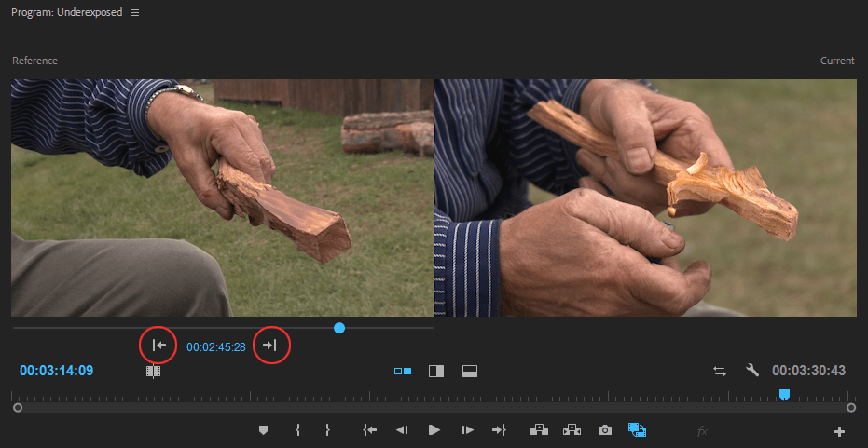Jump to the In point
Image resolution: width=868 pixels, height=448 pixels.
(x=370, y=429)
